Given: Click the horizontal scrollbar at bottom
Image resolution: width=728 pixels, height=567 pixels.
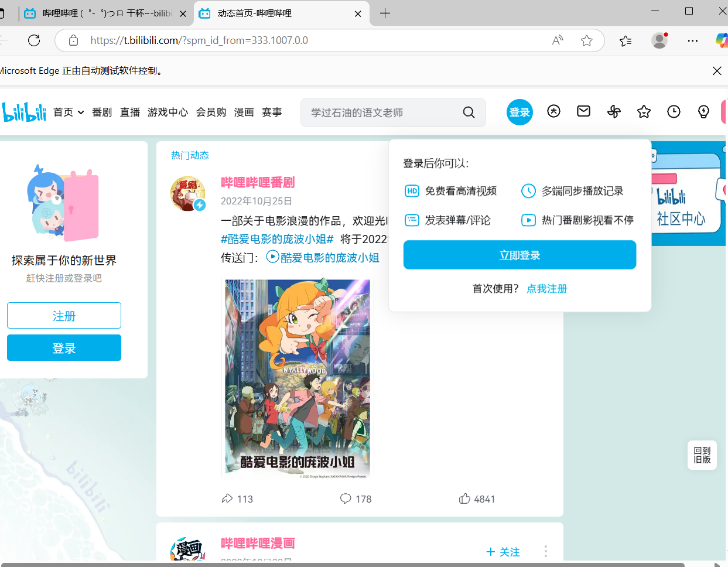Looking at the screenshot, I should 343,565.
